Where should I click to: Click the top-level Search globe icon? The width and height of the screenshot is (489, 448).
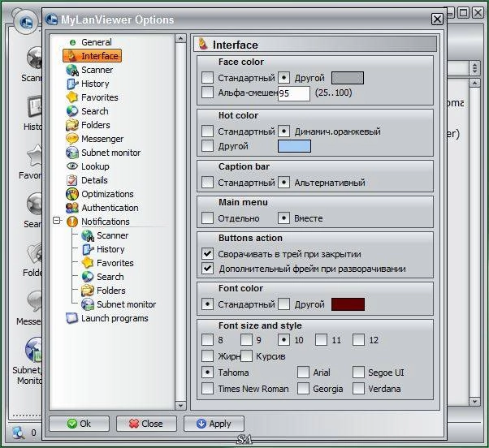(x=72, y=111)
